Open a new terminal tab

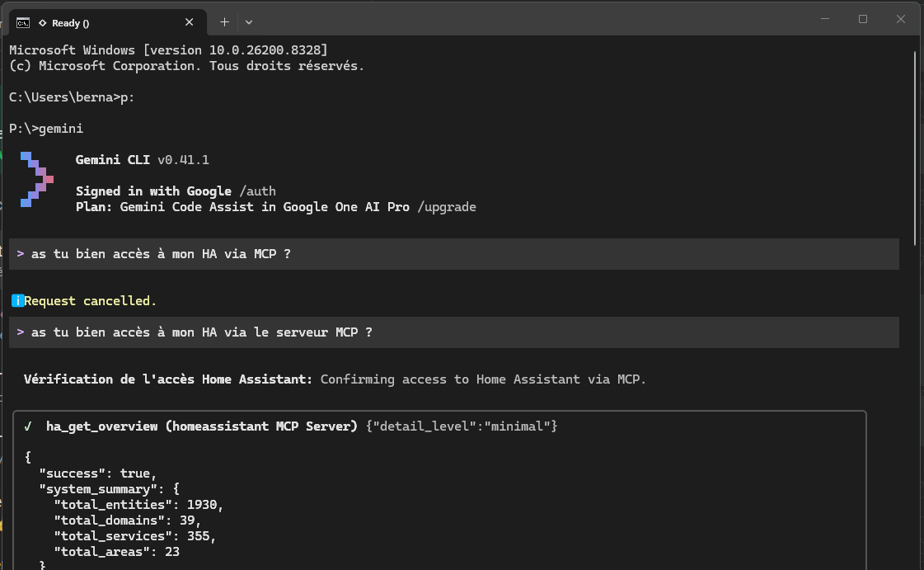224,22
